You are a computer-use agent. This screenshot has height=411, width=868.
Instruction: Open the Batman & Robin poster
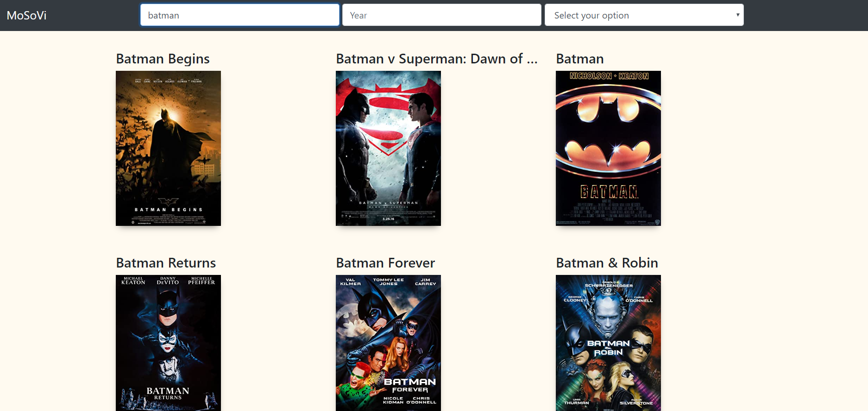pos(608,343)
